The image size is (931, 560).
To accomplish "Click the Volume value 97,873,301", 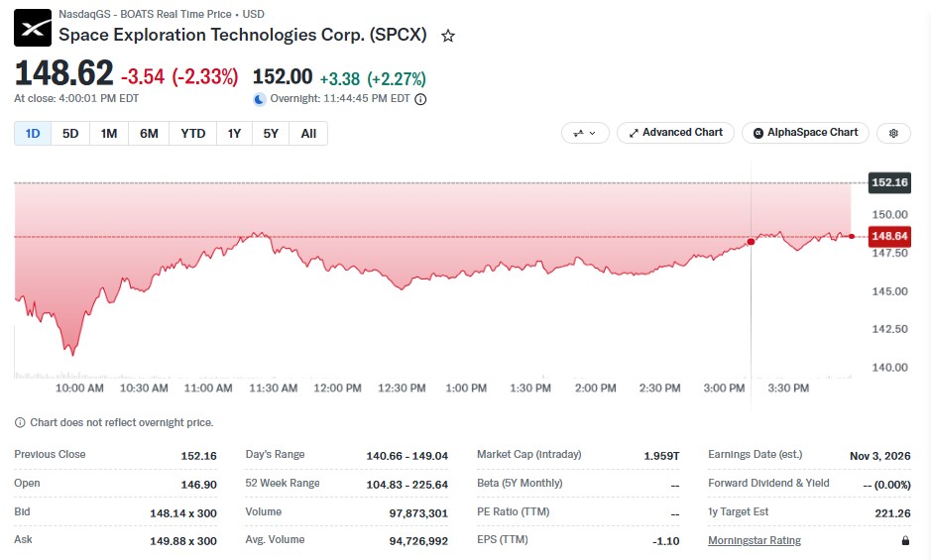I will [418, 513].
